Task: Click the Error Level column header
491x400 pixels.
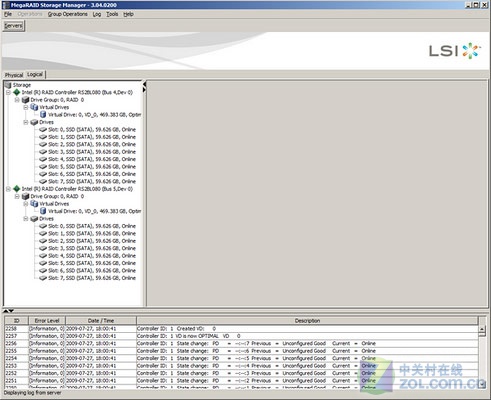Action: 47,321
